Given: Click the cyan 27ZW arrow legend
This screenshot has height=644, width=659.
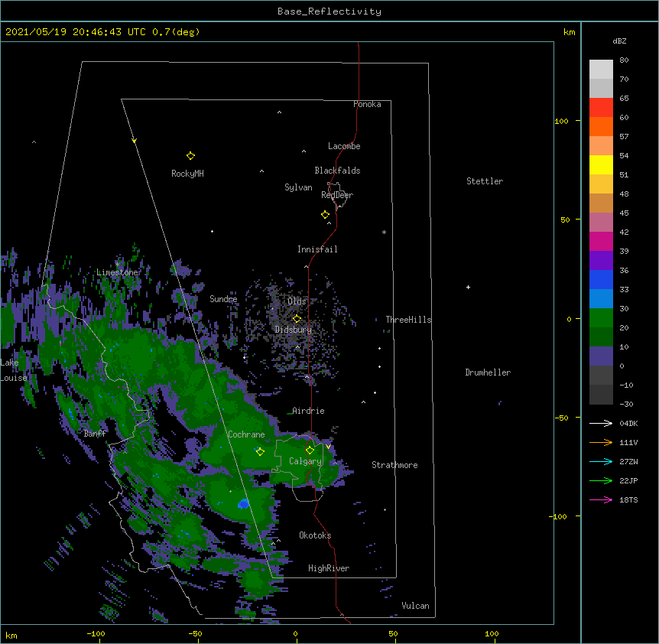Looking at the screenshot, I should click(x=601, y=461).
